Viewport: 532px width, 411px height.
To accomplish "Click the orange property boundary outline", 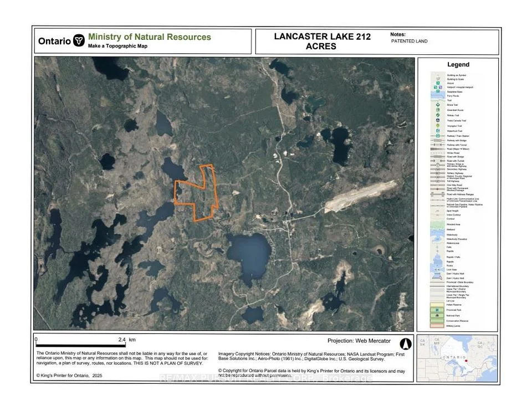I will point(196,192).
